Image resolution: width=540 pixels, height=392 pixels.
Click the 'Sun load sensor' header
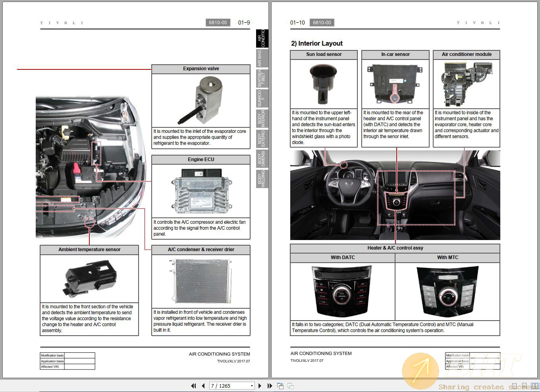324,54
